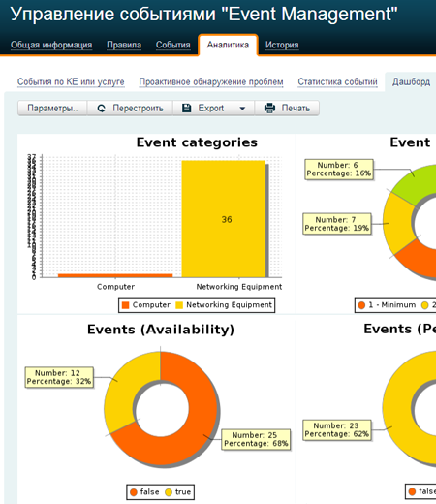Click the orange false legend marker in Availability
This screenshot has height=504, width=436.
(134, 492)
